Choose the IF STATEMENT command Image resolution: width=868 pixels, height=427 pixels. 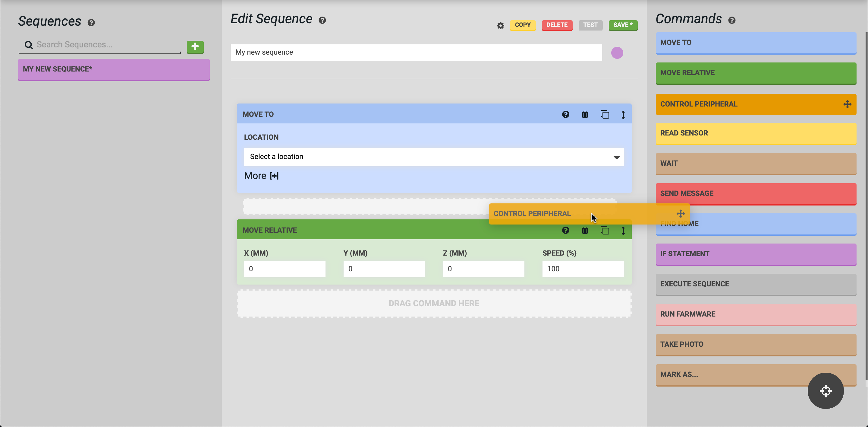tap(756, 254)
